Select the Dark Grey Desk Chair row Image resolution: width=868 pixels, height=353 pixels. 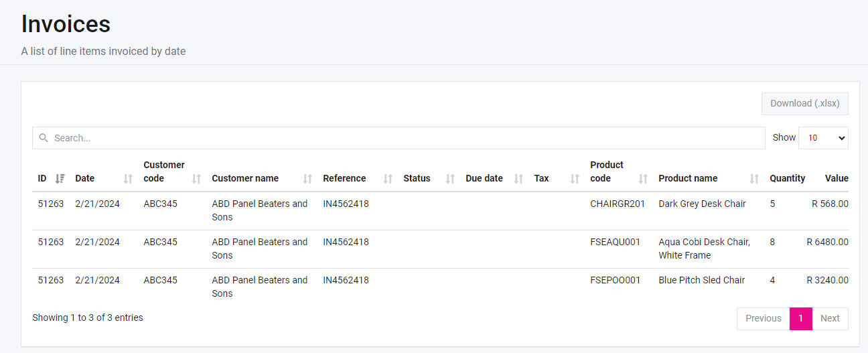point(701,204)
